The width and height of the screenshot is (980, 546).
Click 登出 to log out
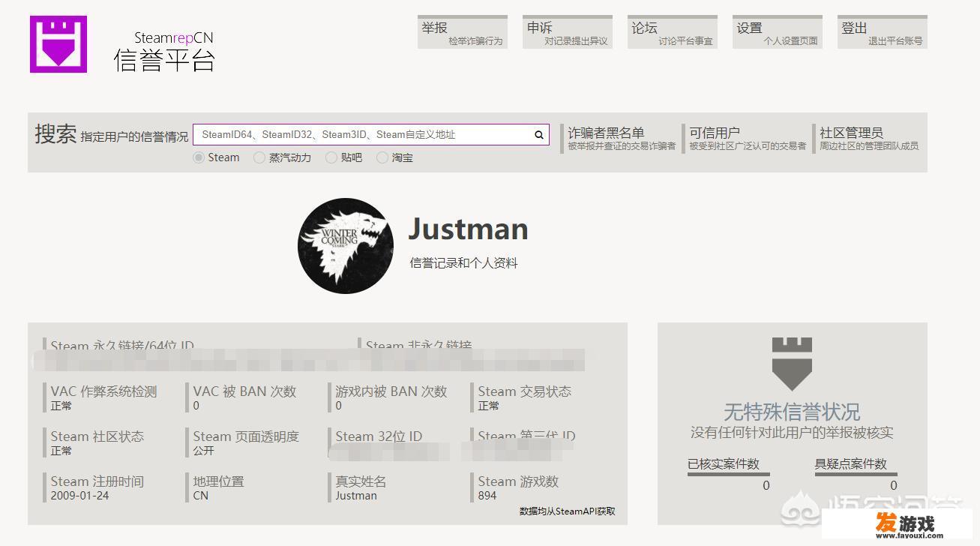point(883,32)
